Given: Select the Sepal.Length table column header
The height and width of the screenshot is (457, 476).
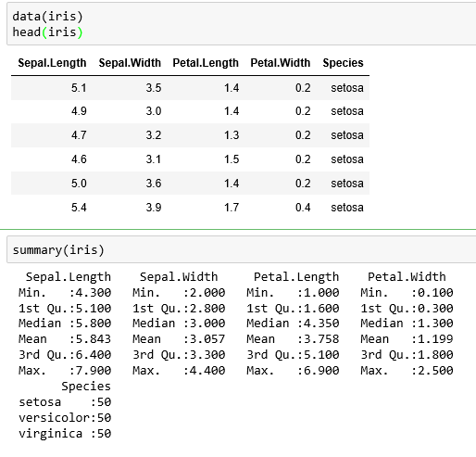Looking at the screenshot, I should pyautogui.click(x=52, y=63).
